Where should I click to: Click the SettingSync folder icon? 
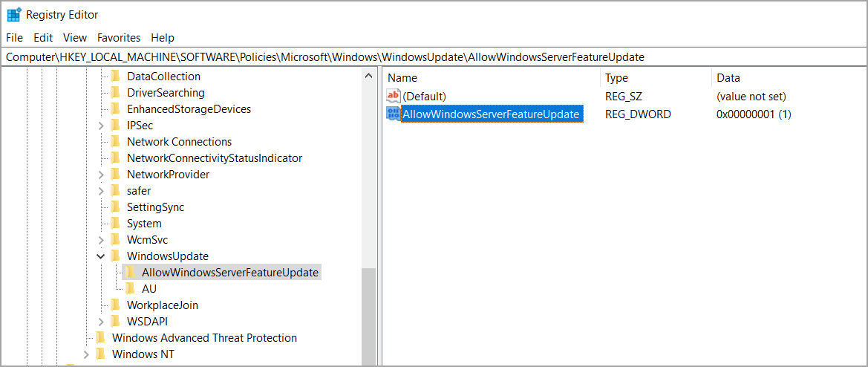tap(115, 207)
